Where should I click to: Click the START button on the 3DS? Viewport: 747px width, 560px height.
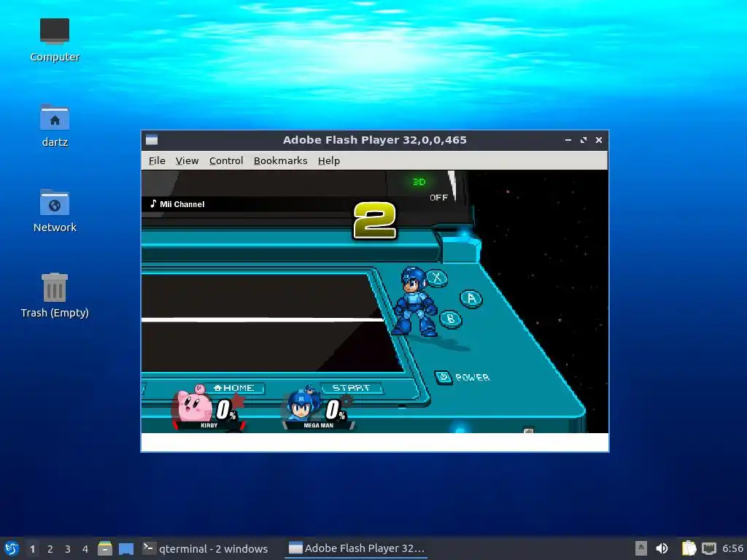coord(351,388)
